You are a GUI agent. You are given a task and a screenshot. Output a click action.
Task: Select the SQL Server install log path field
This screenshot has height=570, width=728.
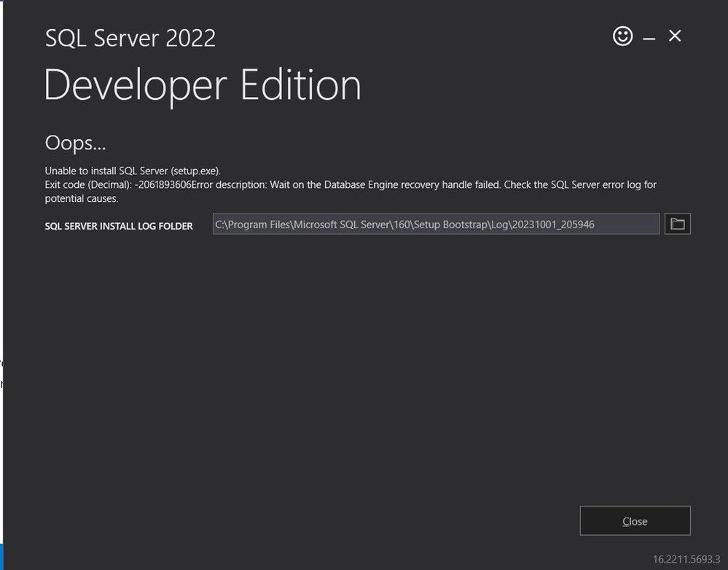[436, 224]
